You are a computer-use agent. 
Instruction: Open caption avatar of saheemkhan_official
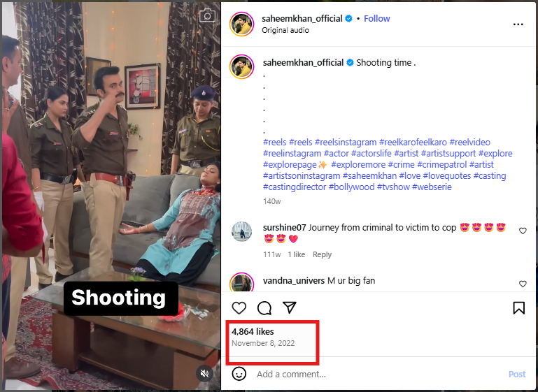pos(241,66)
